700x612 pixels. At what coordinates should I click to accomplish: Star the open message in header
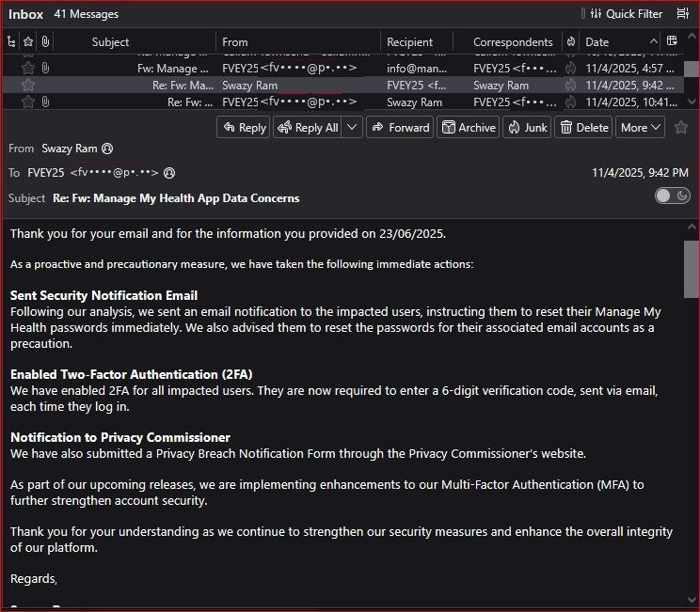coord(681,128)
